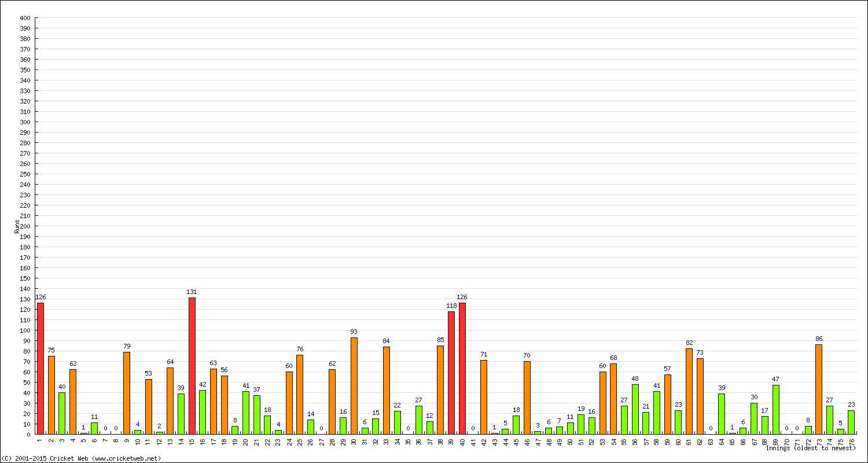Click the orange bar labeled 79

coord(127,393)
